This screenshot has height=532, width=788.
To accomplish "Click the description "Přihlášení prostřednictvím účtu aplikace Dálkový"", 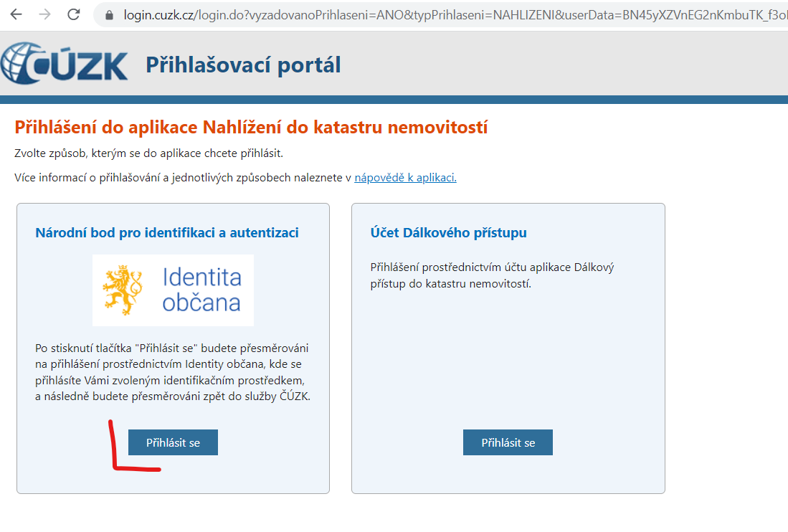I will pos(493,275).
